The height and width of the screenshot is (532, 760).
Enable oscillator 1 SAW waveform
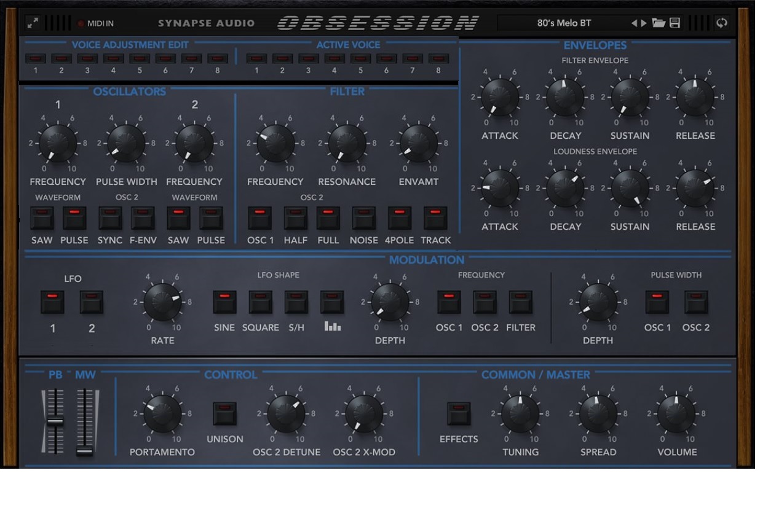[42, 218]
